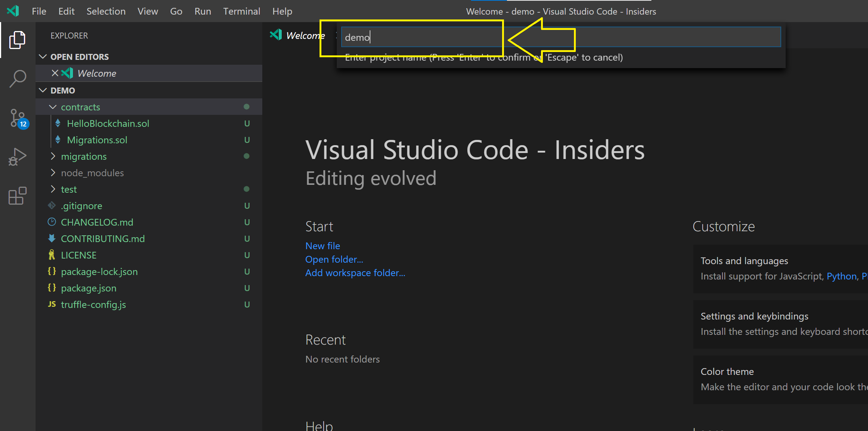This screenshot has height=431, width=868.
Task: Expand the test folder
Action: pos(53,189)
